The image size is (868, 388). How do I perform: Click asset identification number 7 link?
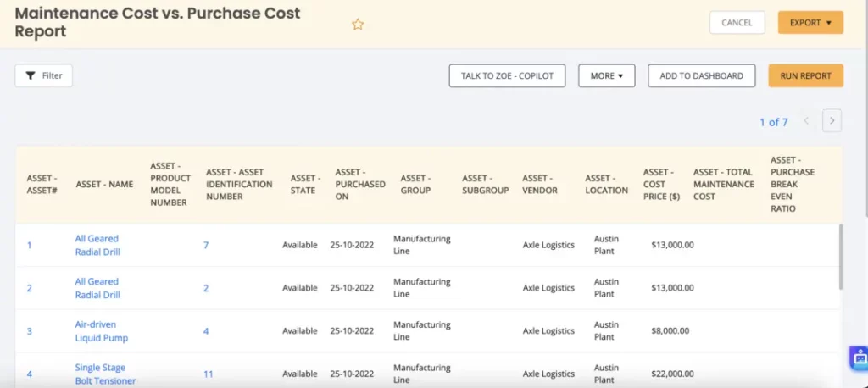pos(206,246)
